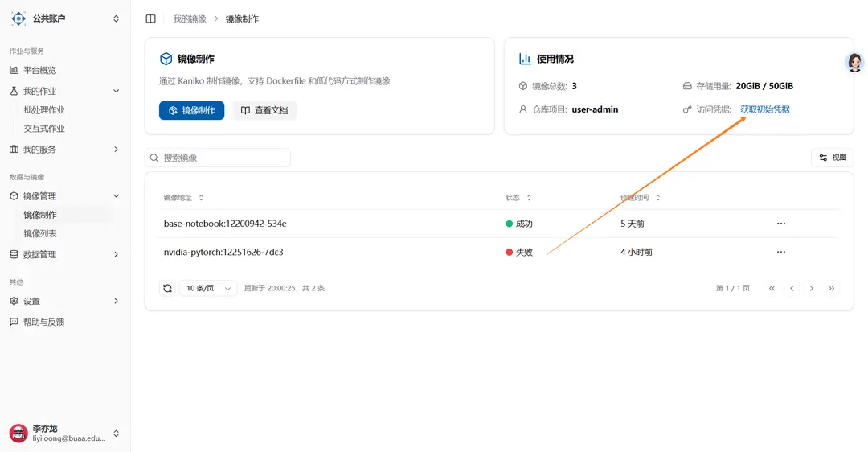Go to previous page arrow
The width and height of the screenshot is (868, 452).
pyautogui.click(x=792, y=288)
